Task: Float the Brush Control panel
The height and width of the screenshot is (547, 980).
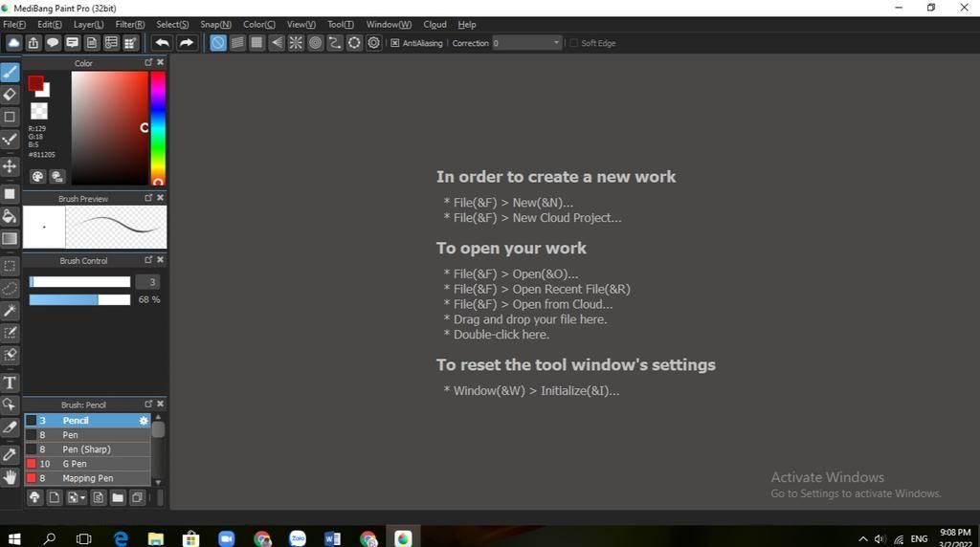Action: tap(148, 260)
